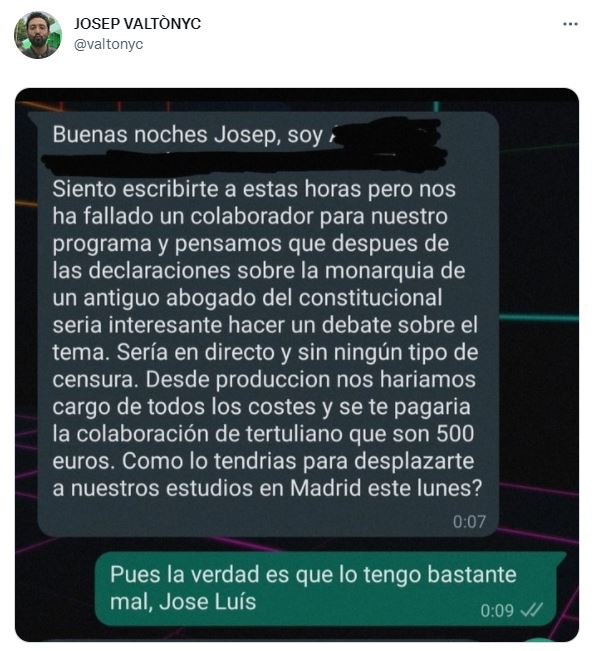Open the tweet's three-dot more options menu
The height and width of the screenshot is (651, 596).
coord(570,24)
